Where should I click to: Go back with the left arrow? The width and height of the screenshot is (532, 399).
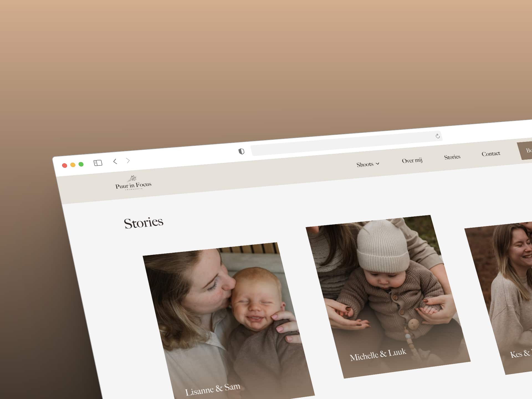[x=115, y=161]
